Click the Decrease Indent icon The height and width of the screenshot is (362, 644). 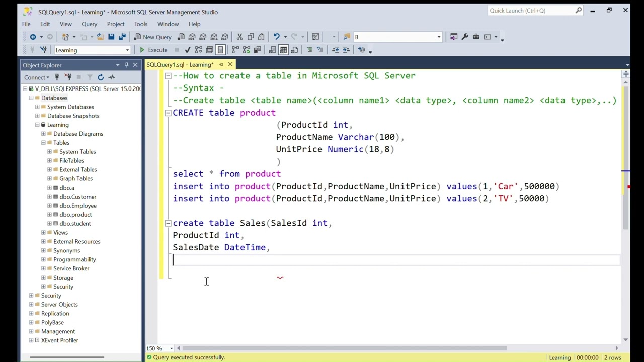pos(336,50)
